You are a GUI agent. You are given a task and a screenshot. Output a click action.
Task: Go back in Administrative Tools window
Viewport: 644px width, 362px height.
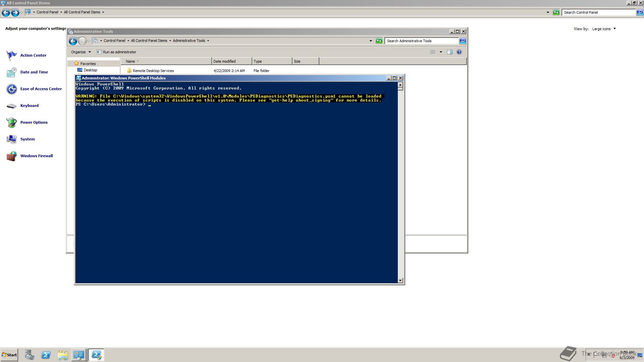(73, 41)
